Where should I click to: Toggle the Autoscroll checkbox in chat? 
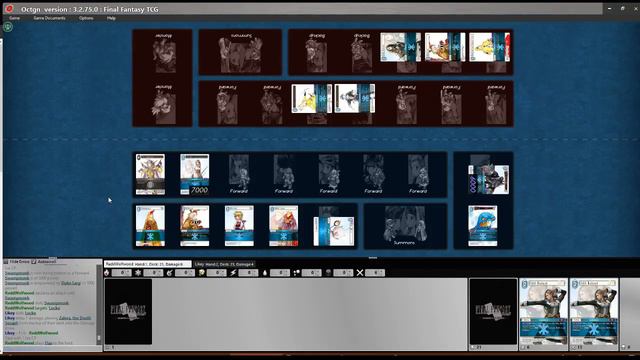[34, 261]
